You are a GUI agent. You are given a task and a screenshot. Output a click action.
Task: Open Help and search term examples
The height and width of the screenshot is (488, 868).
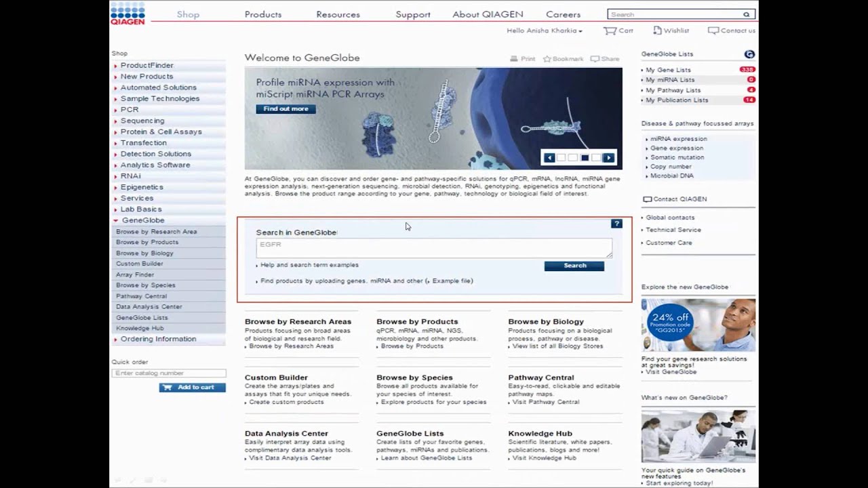309,265
